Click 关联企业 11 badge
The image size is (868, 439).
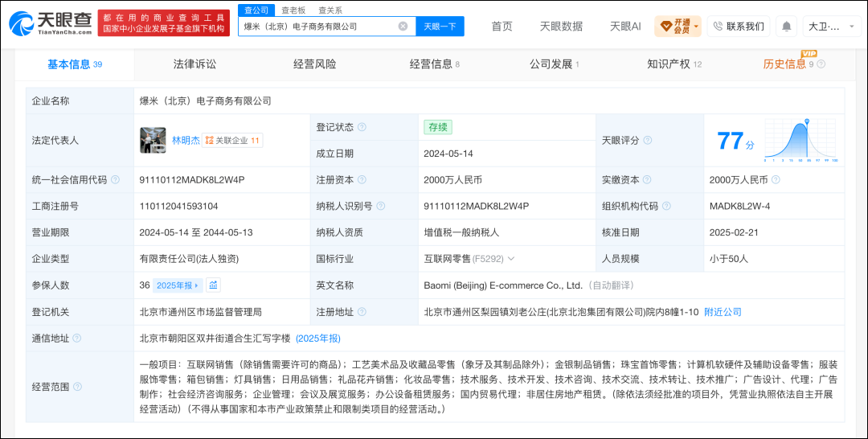[232, 141]
